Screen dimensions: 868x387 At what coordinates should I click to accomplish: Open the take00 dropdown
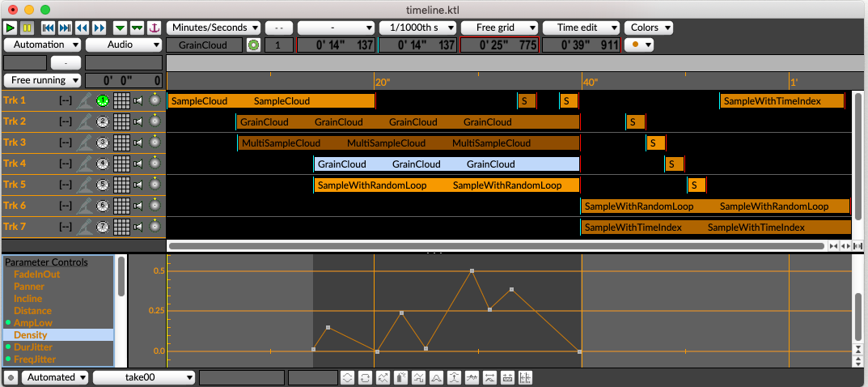coord(144,377)
